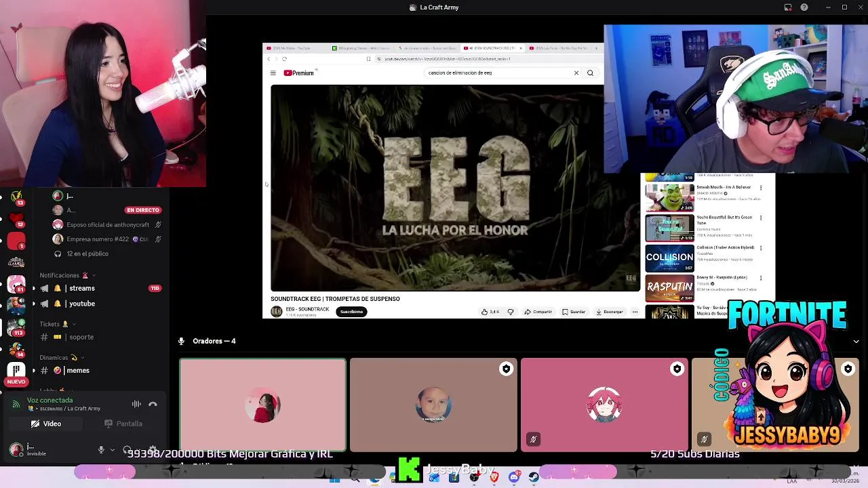Open the EEG - SOUNDTRACK channel name

click(307, 309)
